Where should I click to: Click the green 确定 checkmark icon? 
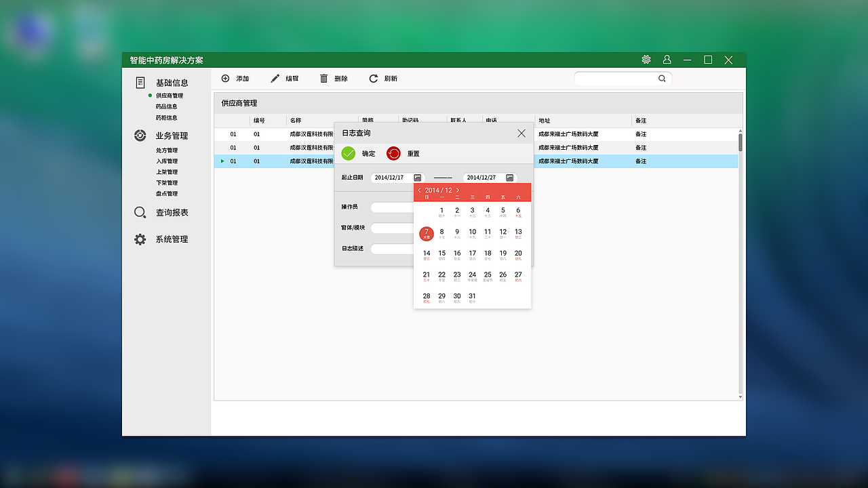click(349, 154)
